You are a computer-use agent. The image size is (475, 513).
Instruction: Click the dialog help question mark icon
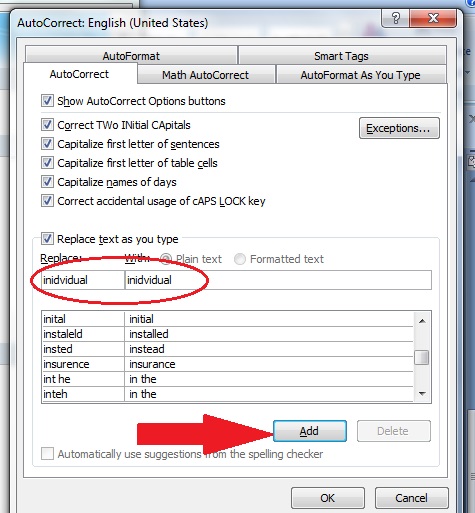click(395, 18)
